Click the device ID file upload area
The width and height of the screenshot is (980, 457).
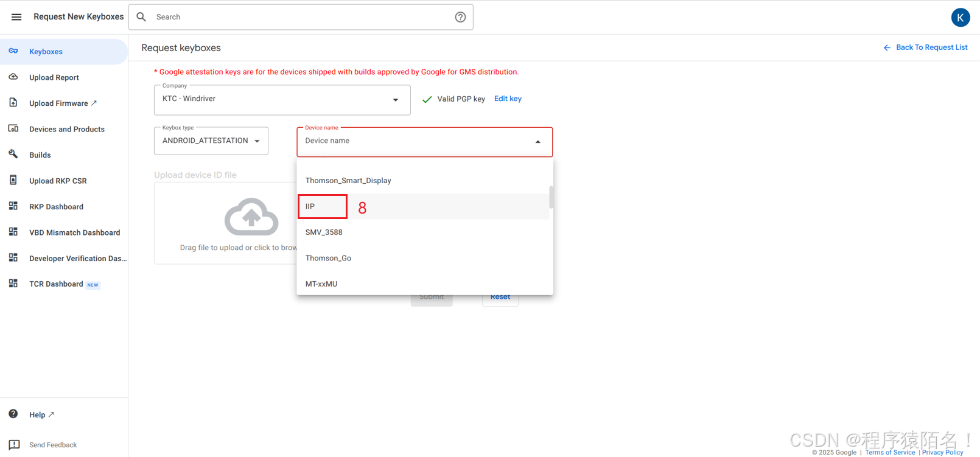click(225, 223)
